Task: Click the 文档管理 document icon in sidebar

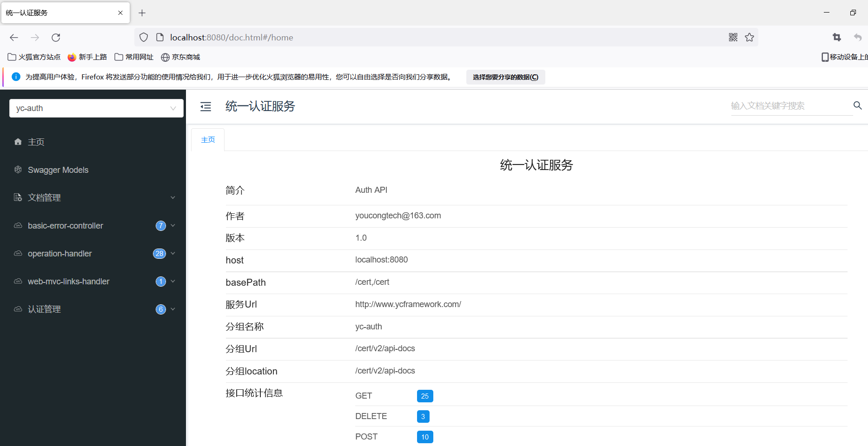Action: (18, 197)
